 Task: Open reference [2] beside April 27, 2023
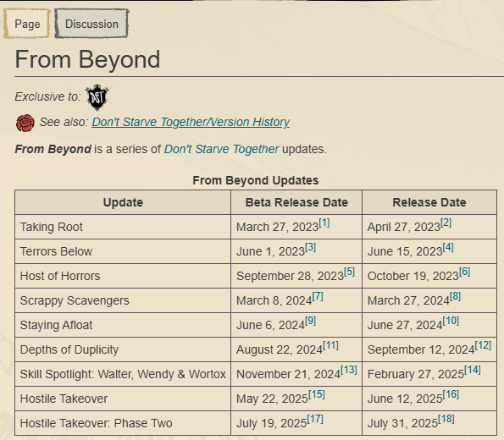tap(446, 223)
